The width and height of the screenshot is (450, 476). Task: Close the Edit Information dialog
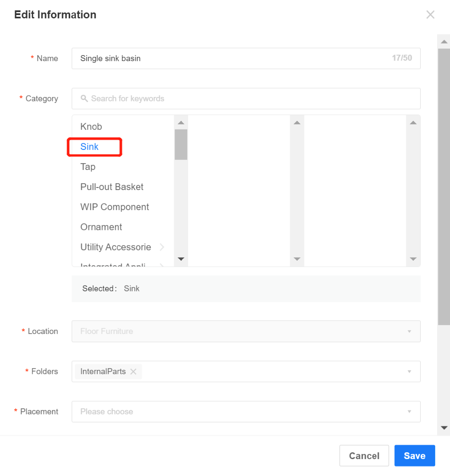tap(430, 15)
